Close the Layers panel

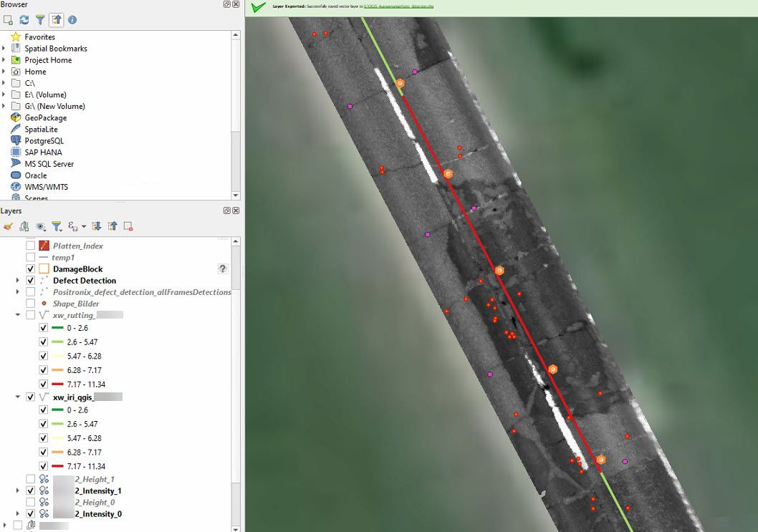tap(236, 211)
